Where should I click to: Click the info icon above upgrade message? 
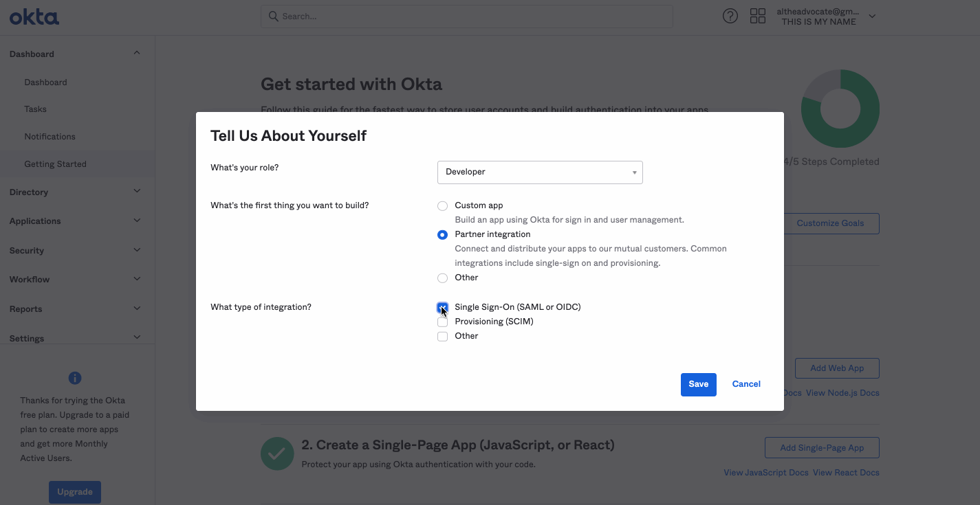(x=75, y=378)
